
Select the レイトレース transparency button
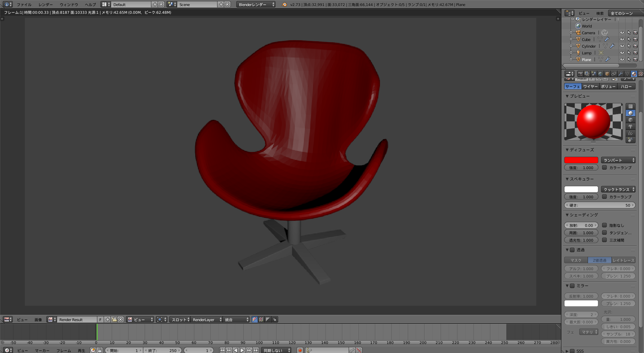[623, 260]
